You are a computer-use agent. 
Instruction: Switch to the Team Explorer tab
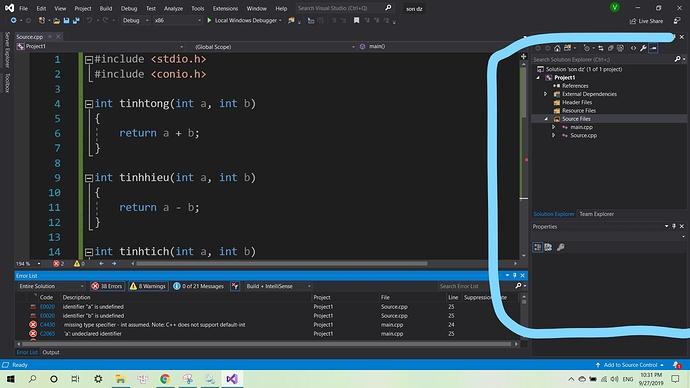tap(596, 214)
